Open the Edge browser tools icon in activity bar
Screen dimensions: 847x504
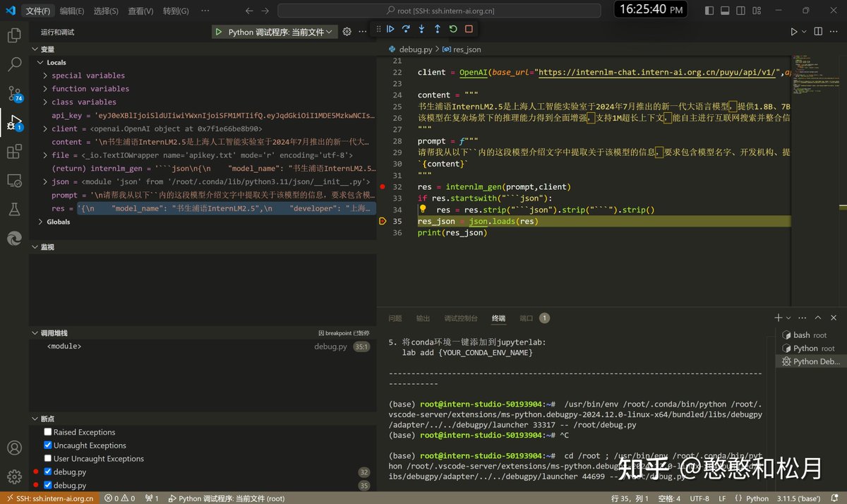14,239
